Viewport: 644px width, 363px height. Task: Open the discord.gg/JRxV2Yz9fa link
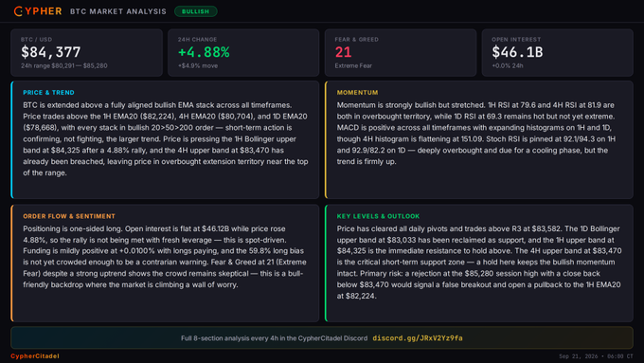418,338
